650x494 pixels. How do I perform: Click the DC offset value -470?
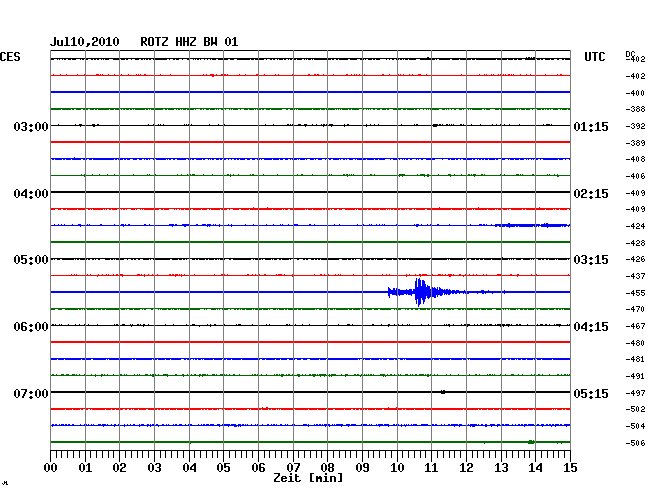tap(635, 310)
